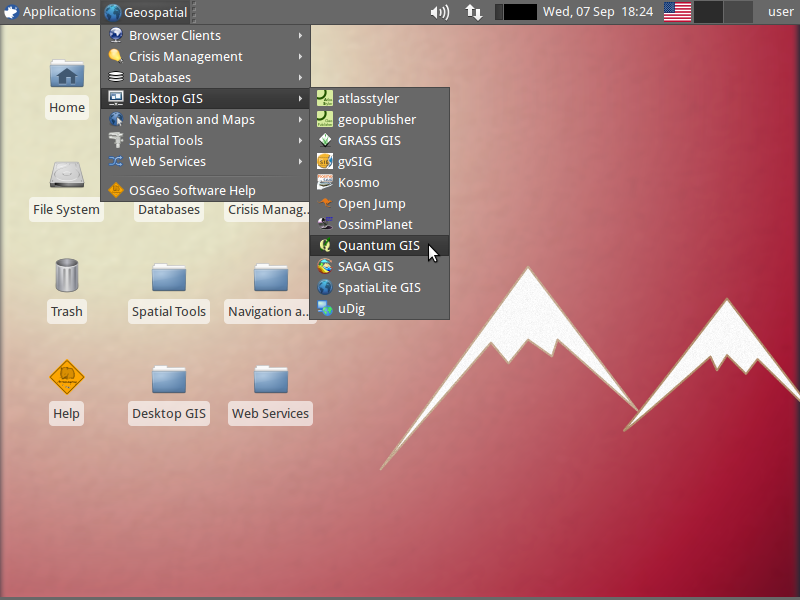Launch SpatiaLite GIS

point(380,287)
